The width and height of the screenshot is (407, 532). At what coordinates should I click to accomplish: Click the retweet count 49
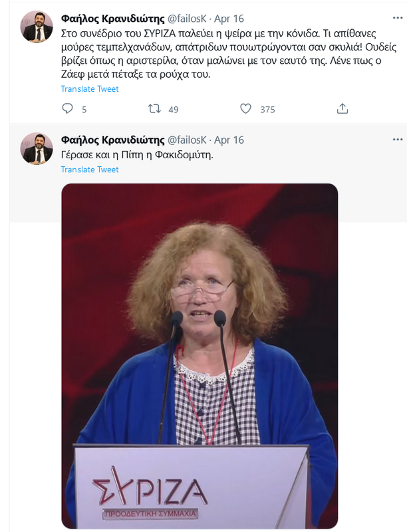coord(174,110)
